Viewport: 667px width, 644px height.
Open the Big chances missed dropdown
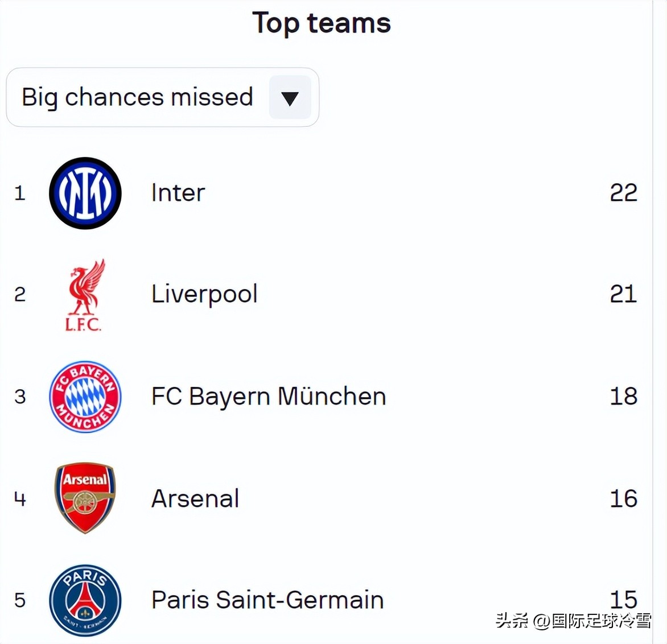138,97
